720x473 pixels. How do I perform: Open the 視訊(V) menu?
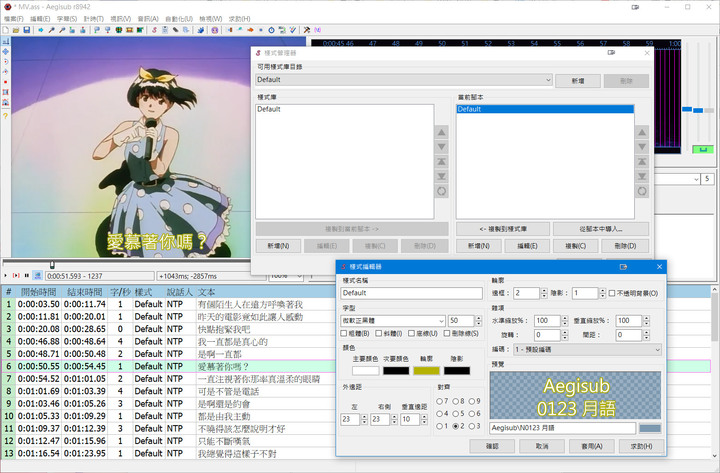(121, 19)
